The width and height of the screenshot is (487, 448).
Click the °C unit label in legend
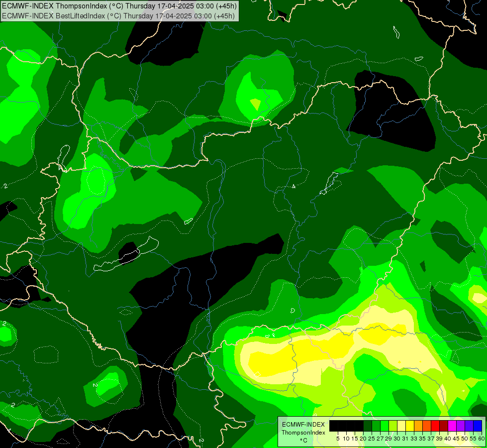304,441
